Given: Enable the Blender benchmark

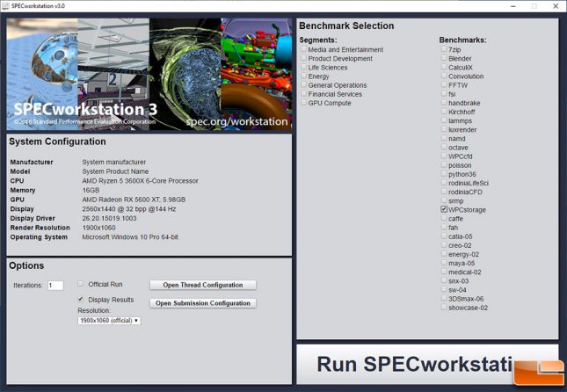Looking at the screenshot, I should tap(444, 58).
